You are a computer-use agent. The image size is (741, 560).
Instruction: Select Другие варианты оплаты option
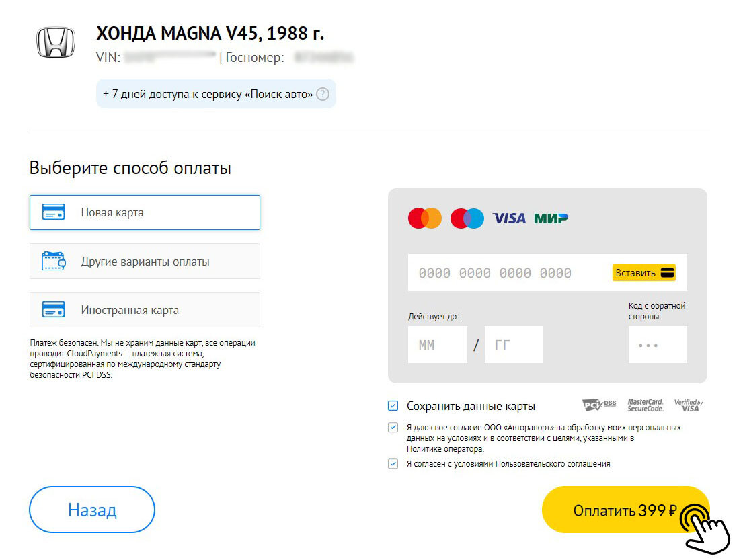[145, 262]
